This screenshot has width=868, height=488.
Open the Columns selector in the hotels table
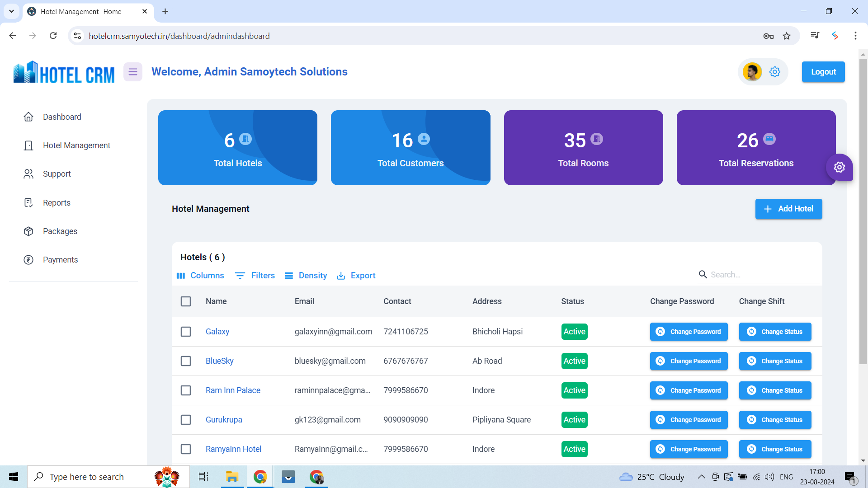[200, 275]
